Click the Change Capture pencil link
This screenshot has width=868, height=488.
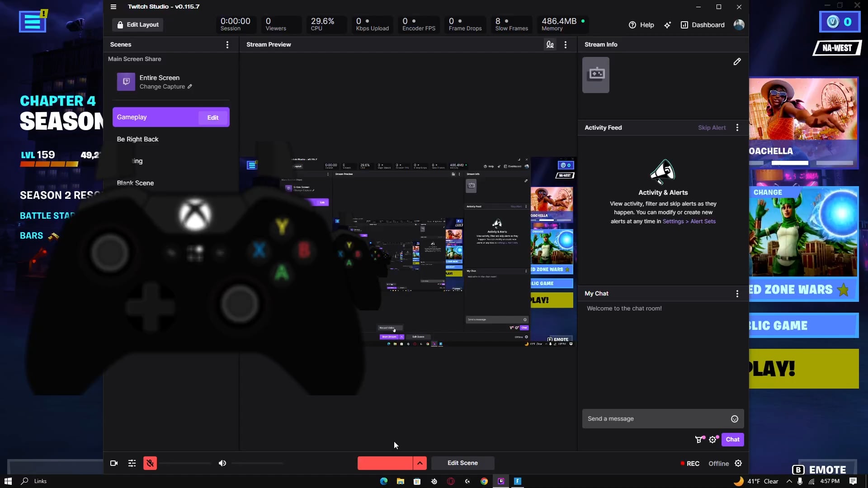pos(165,87)
